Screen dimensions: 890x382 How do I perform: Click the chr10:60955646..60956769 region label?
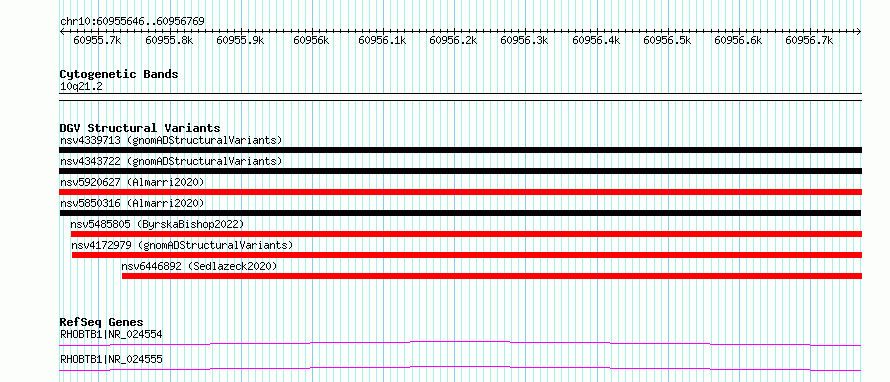[x=132, y=22]
